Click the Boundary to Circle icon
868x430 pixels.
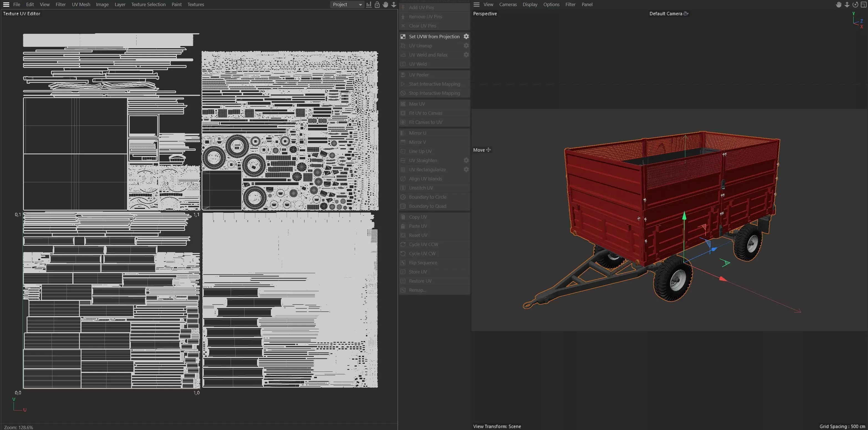click(x=403, y=197)
